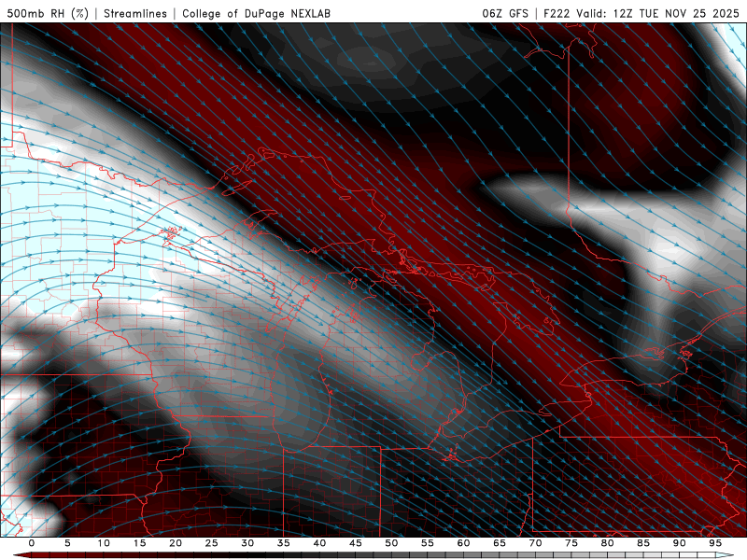Click the '45' color scale label
Screen dimensions: 747x560
coord(356,543)
